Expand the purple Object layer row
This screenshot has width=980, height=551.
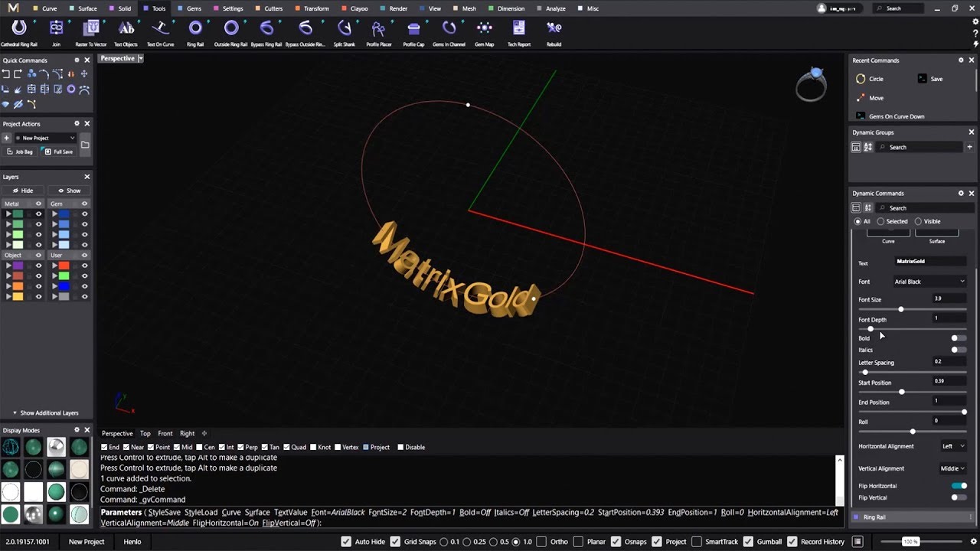click(x=8, y=266)
